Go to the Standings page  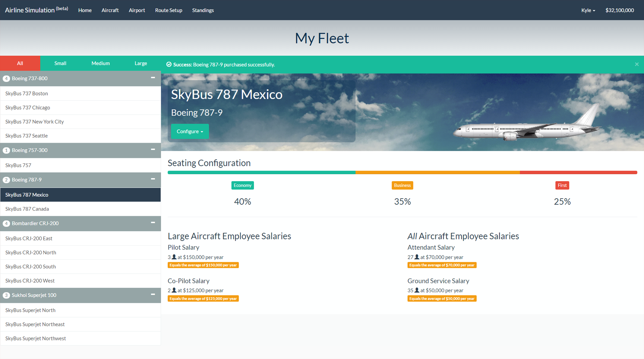(x=203, y=10)
